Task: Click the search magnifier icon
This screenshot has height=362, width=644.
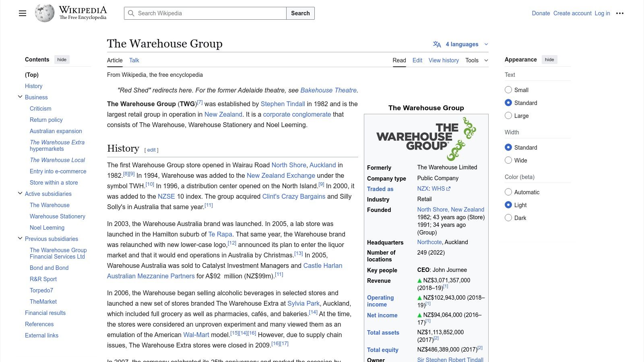Action: coord(131,13)
